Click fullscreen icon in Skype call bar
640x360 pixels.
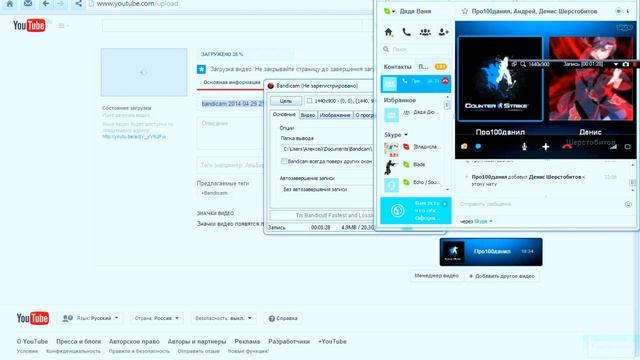[627, 147]
